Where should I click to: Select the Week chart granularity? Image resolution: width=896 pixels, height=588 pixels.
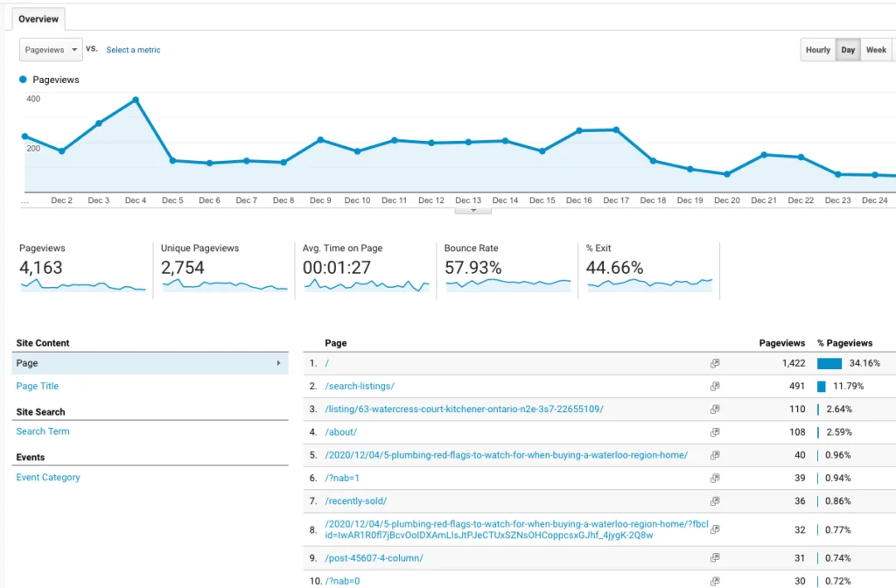(x=876, y=50)
